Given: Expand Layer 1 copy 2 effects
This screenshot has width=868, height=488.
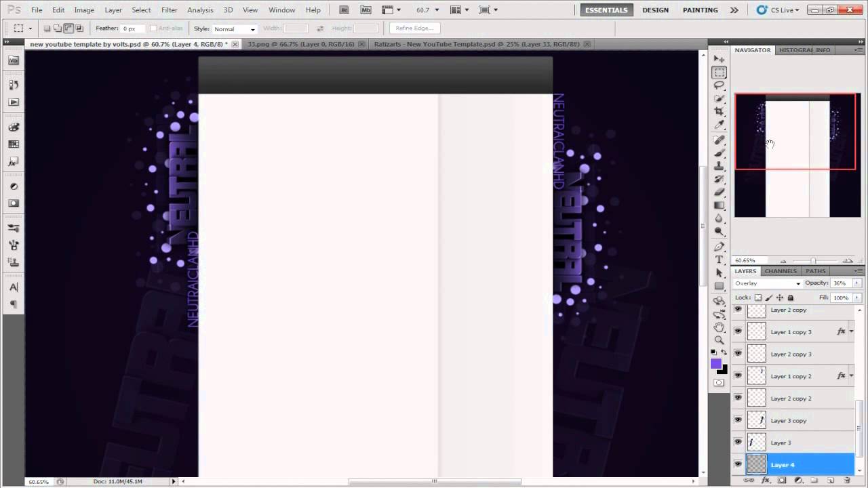Looking at the screenshot, I should [851, 375].
